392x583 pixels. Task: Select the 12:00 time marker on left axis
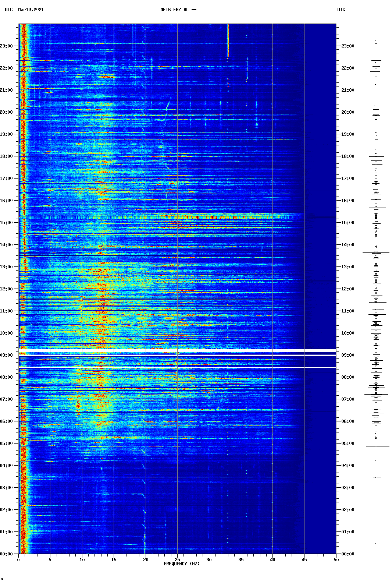point(7,289)
